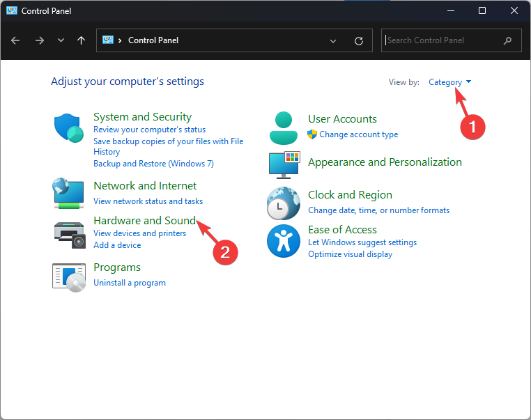Click the Control Panel title bar icon
The image size is (531, 420).
click(12, 10)
